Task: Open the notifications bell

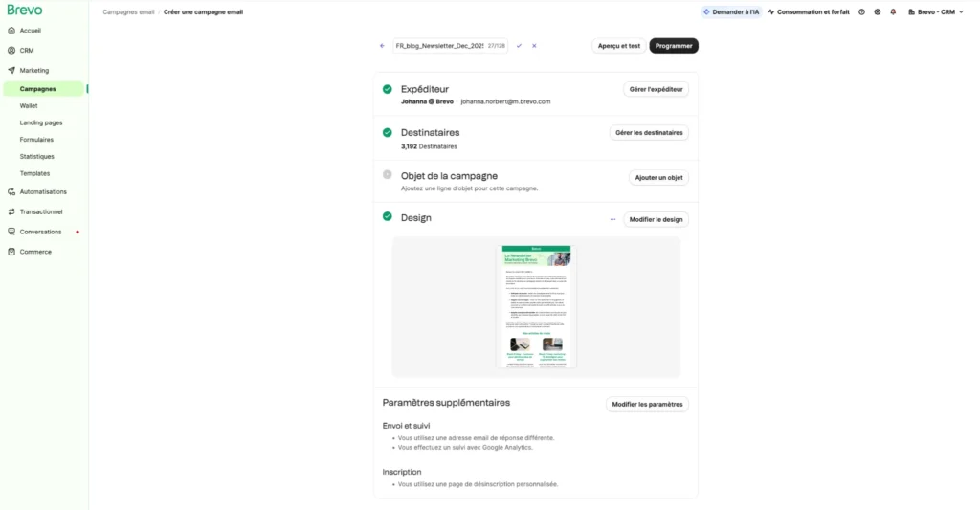Action: [x=893, y=12]
